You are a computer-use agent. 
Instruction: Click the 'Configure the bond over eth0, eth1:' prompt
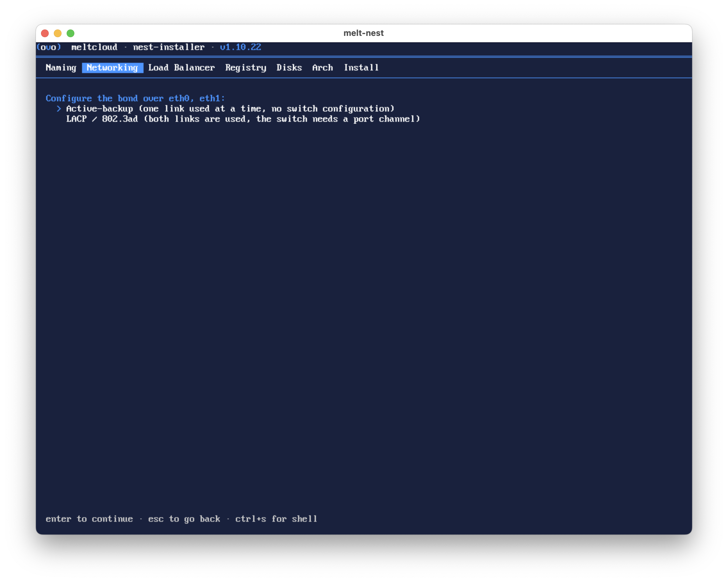(135, 98)
